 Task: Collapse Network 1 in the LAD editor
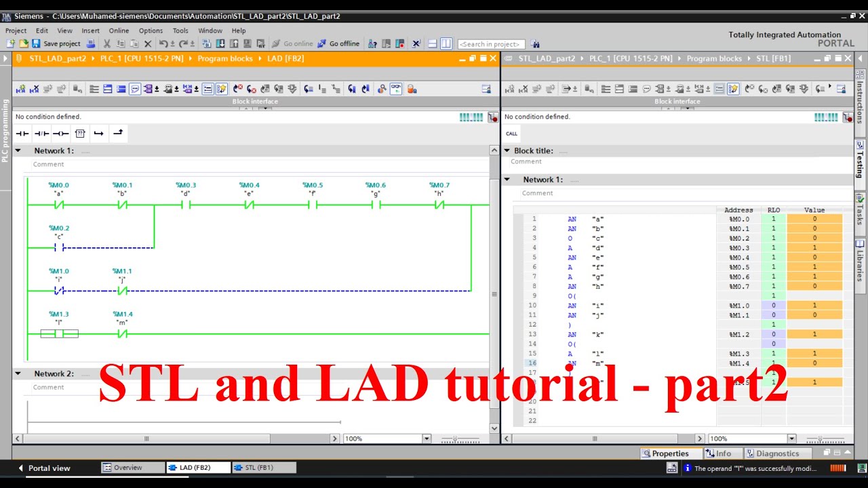tap(18, 150)
